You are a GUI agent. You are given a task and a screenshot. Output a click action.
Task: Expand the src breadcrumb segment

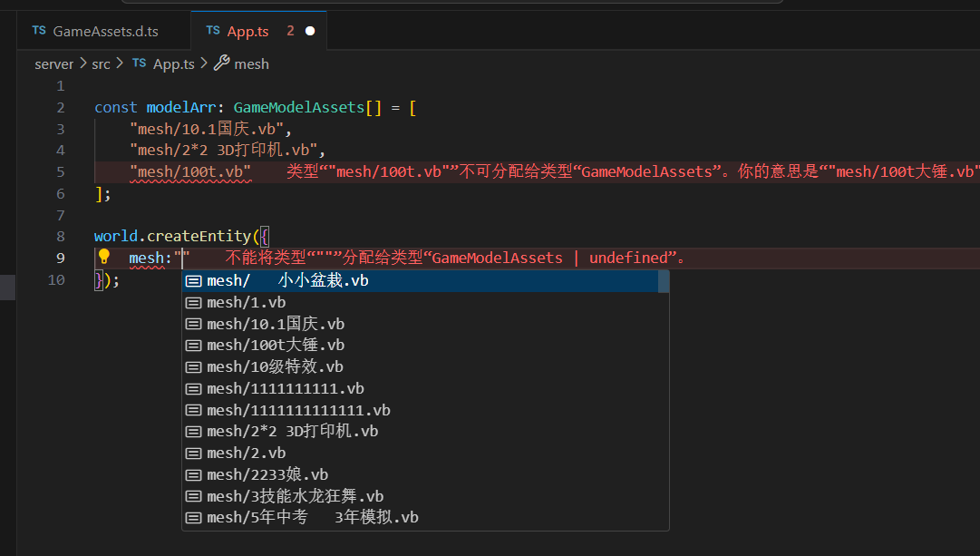pyautogui.click(x=101, y=63)
